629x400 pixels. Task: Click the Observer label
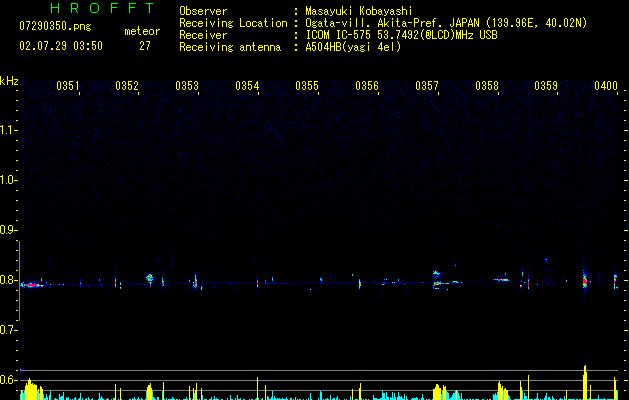click(x=203, y=11)
